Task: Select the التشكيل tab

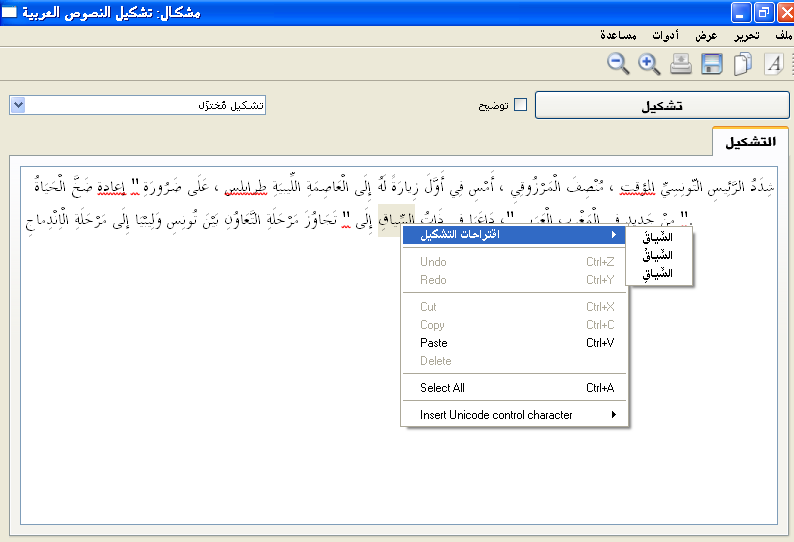Action: (x=750, y=142)
